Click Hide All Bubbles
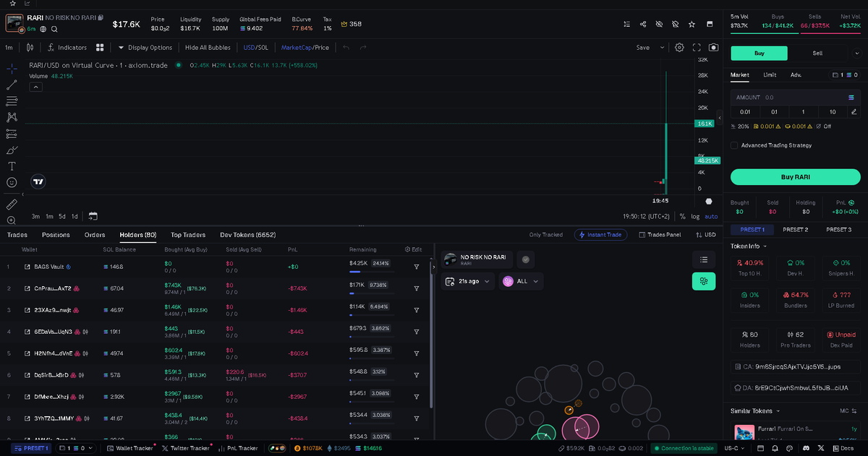This screenshot has width=868, height=456. click(208, 48)
